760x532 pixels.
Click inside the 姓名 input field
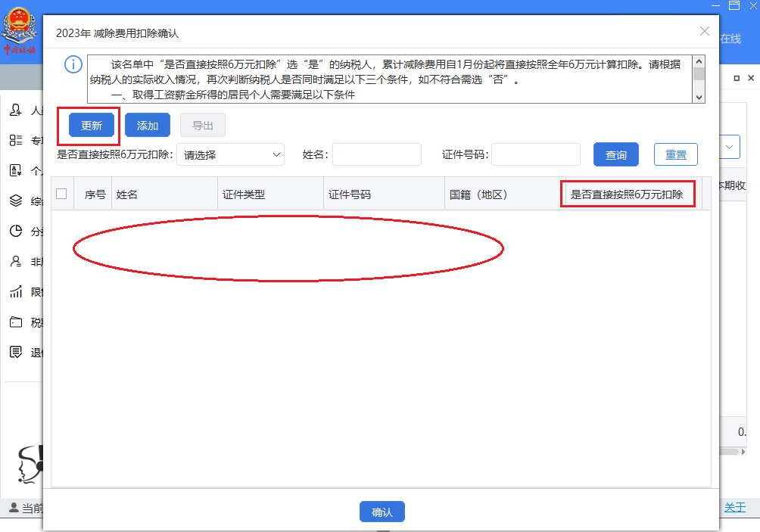pos(376,154)
